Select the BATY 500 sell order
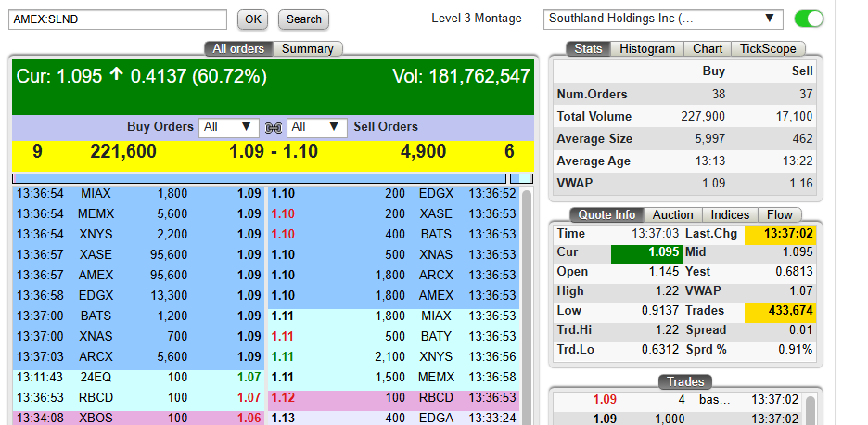This screenshot has height=425, width=868. coord(393,336)
